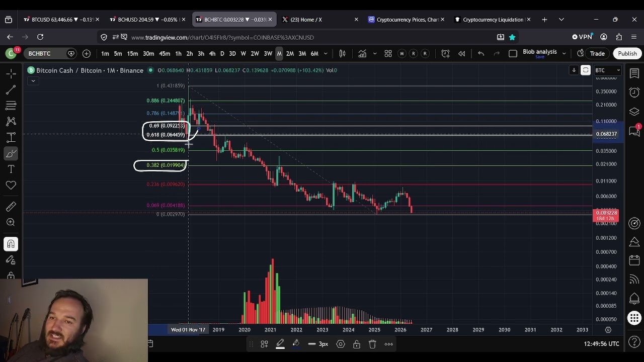The width and height of the screenshot is (644, 362).
Task: Open the heart icons tool
Action: coord(11,186)
